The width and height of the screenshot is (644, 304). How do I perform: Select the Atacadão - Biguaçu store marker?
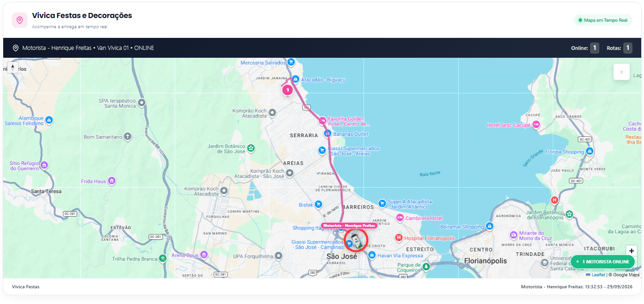tap(295, 79)
